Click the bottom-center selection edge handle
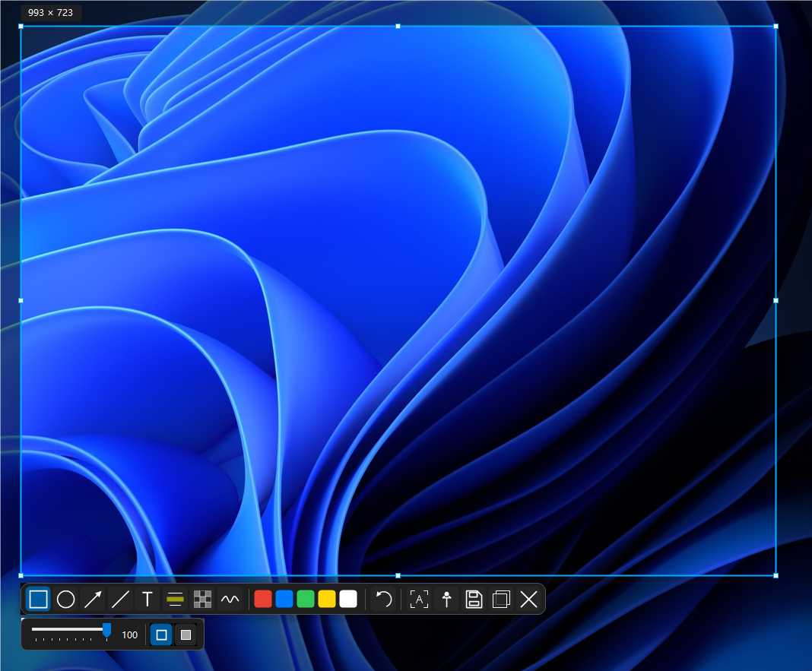The height and width of the screenshot is (671, 812). point(398,575)
